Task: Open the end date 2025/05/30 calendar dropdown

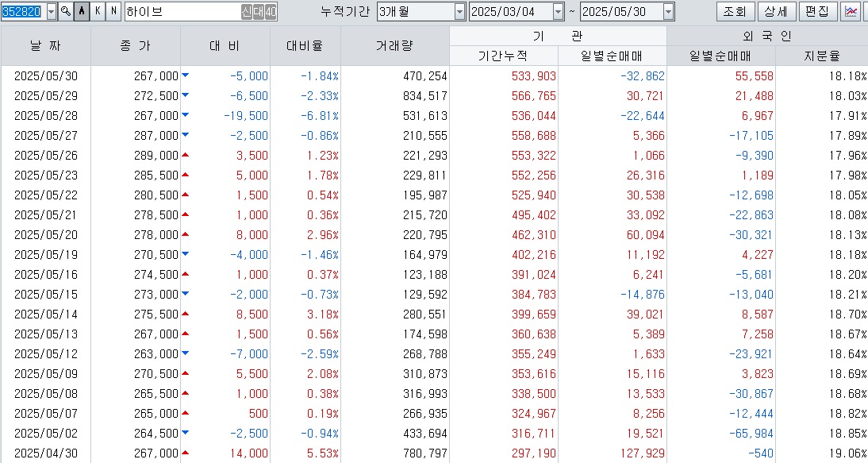Action: click(669, 11)
